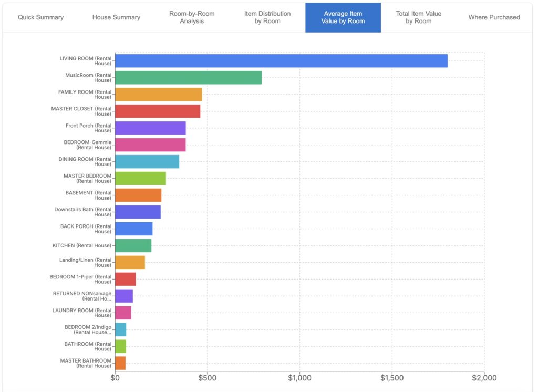Open the Where Purchased tab

pos(494,17)
